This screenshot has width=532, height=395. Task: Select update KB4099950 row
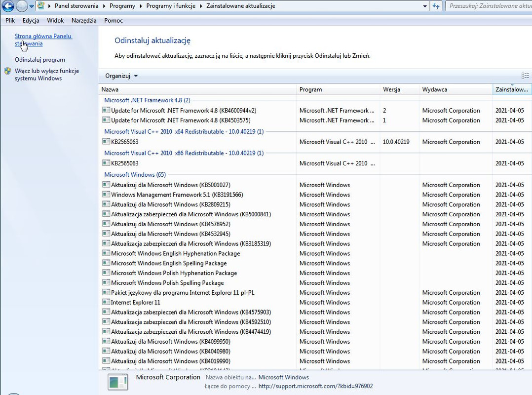315,342
